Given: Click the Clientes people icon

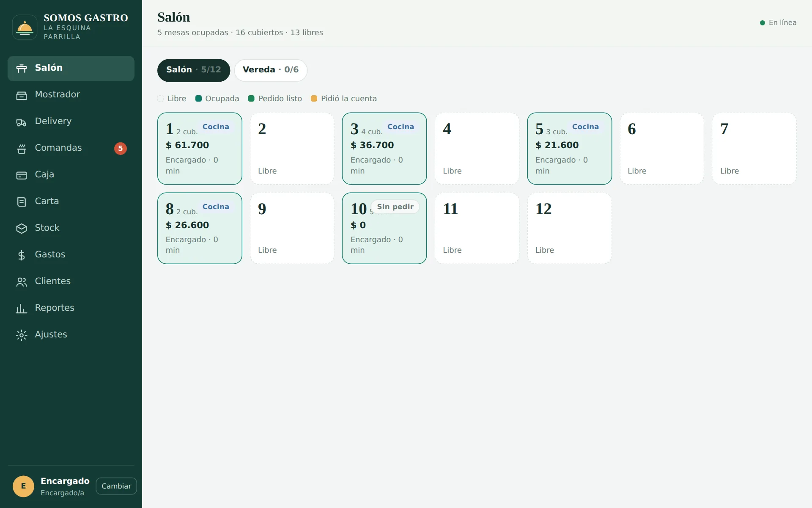Looking at the screenshot, I should pyautogui.click(x=22, y=282).
